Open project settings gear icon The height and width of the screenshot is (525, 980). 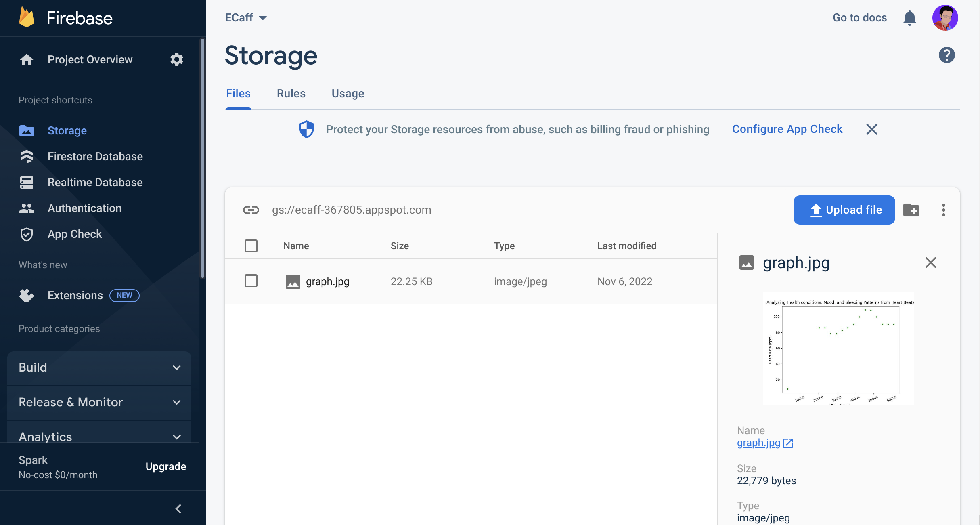pyautogui.click(x=176, y=59)
